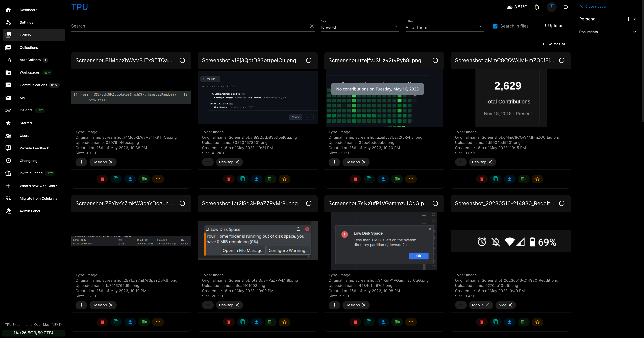644x338 pixels.
Task: Add a collection to the Reddit screenshot
Action: click(461, 305)
